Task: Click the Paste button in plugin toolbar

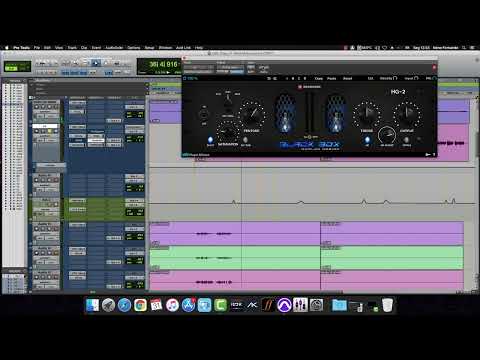Action: point(332,78)
